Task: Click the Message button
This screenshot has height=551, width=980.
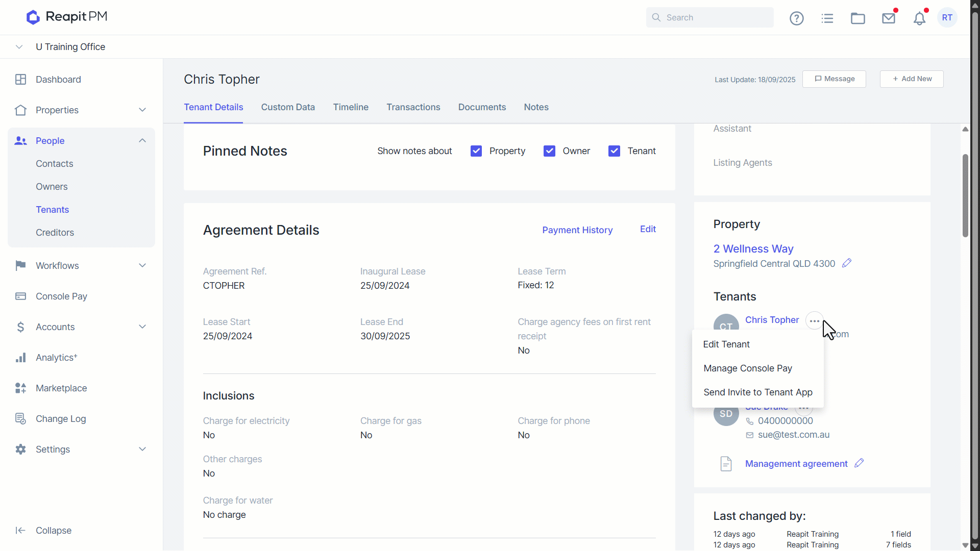Action: coord(834,79)
